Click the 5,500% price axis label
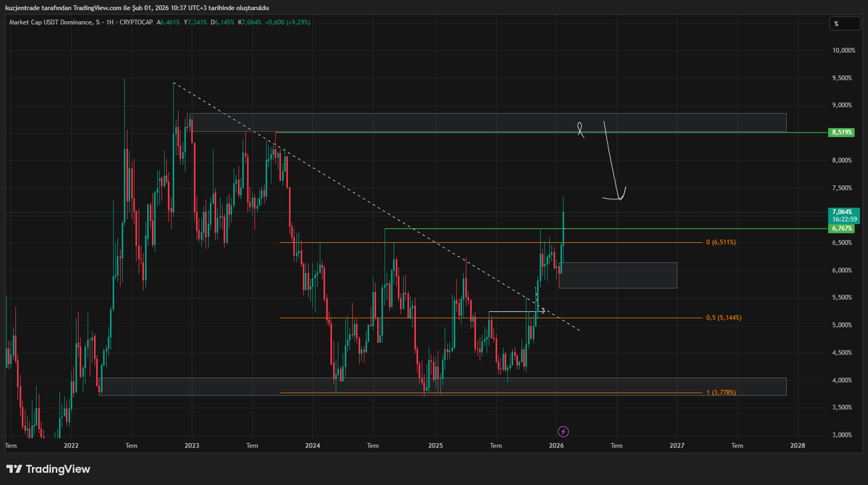This screenshot has height=485, width=868. point(843,298)
